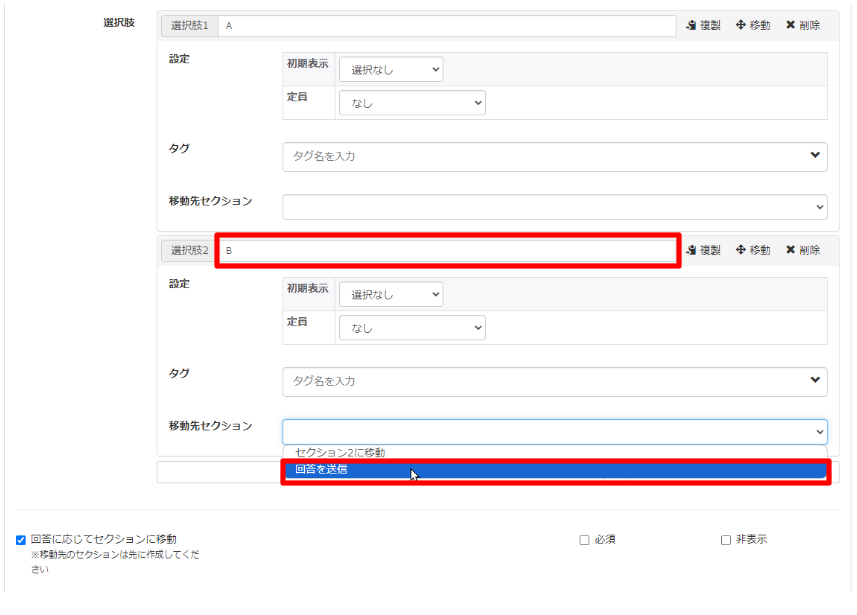Select セクション2に移動 option
The image size is (857, 615).
[x=555, y=453]
